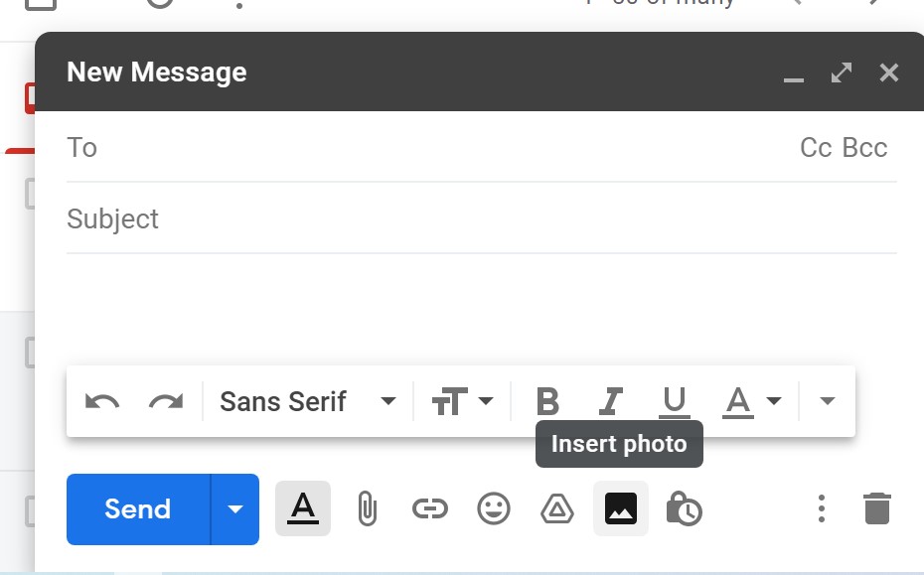This screenshot has height=575, width=924.
Task: Add Bcc recipients
Action: click(x=864, y=148)
